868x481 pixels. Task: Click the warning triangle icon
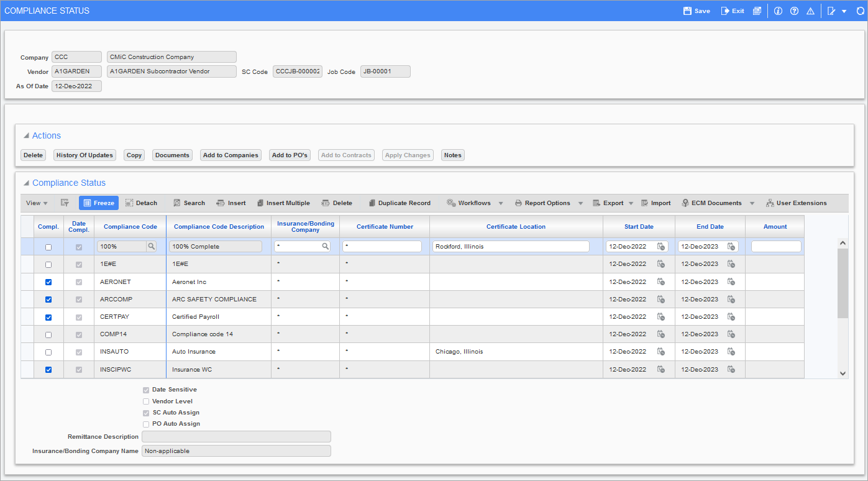810,11
